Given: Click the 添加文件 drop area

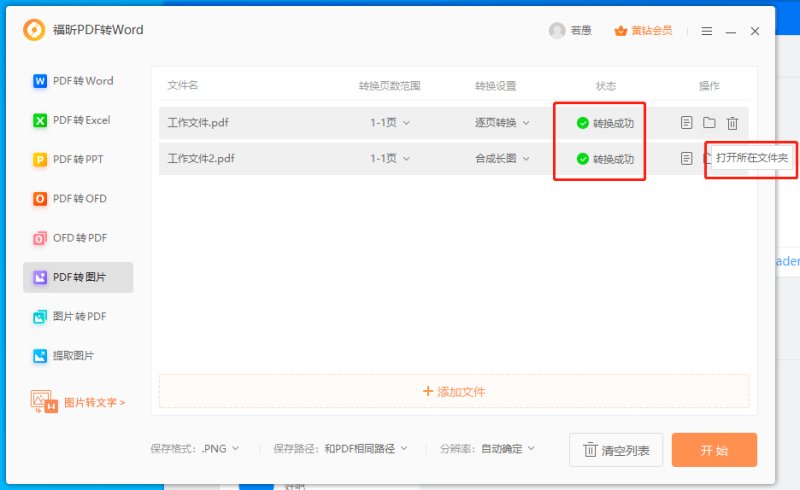Looking at the screenshot, I should tap(454, 391).
